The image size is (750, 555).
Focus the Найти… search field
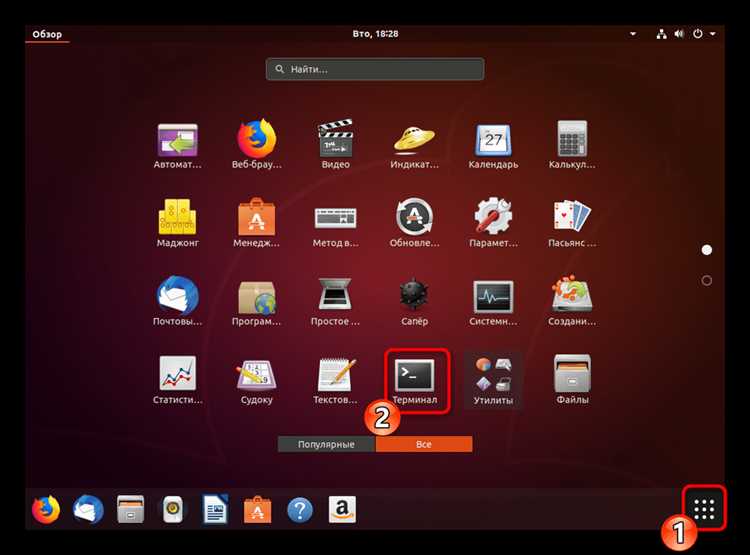pos(375,69)
